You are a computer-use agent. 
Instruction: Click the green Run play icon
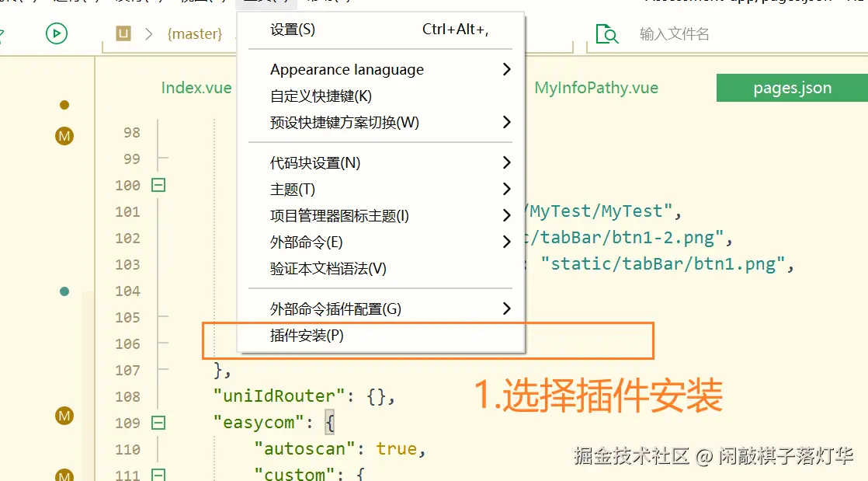point(57,34)
